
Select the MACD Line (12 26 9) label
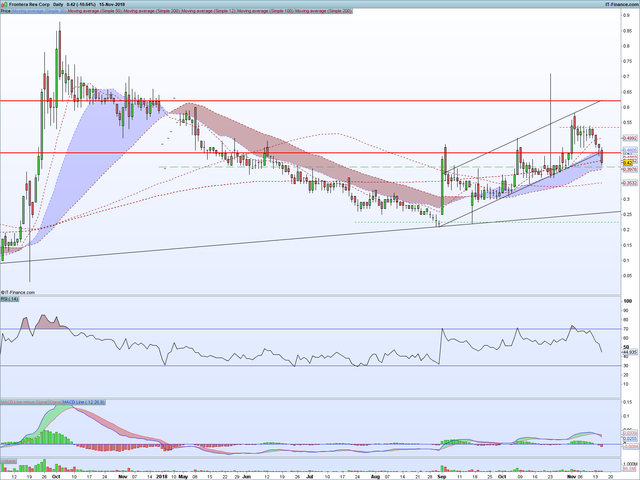tap(83, 402)
